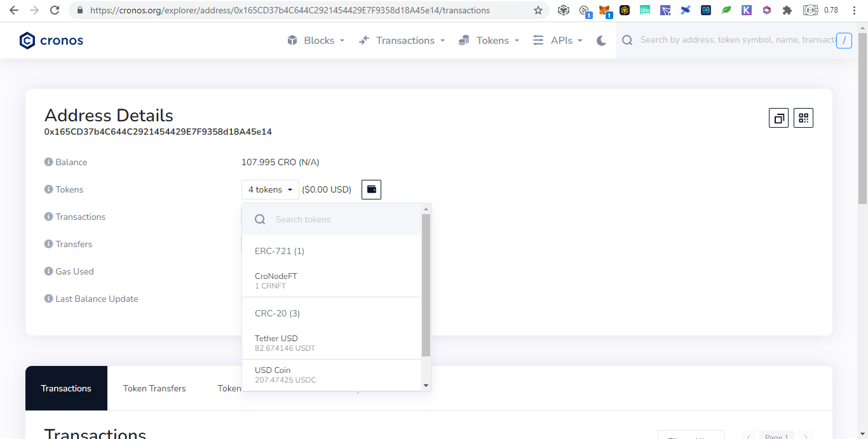
Task: Click token list scroll down arrow
Action: coord(426,386)
